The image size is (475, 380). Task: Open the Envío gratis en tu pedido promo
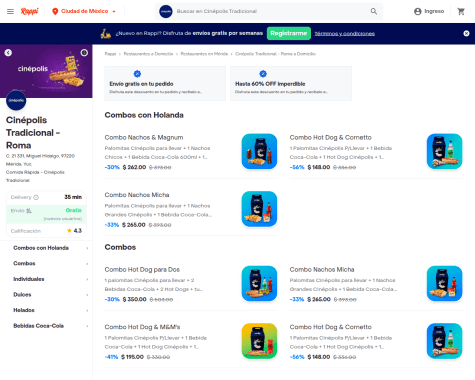(165, 83)
